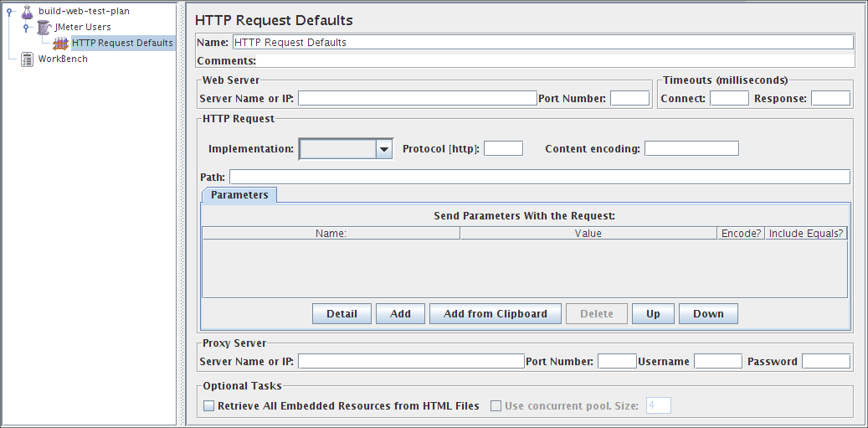Select the Parameters tab
This screenshot has width=868, height=428.
239,195
